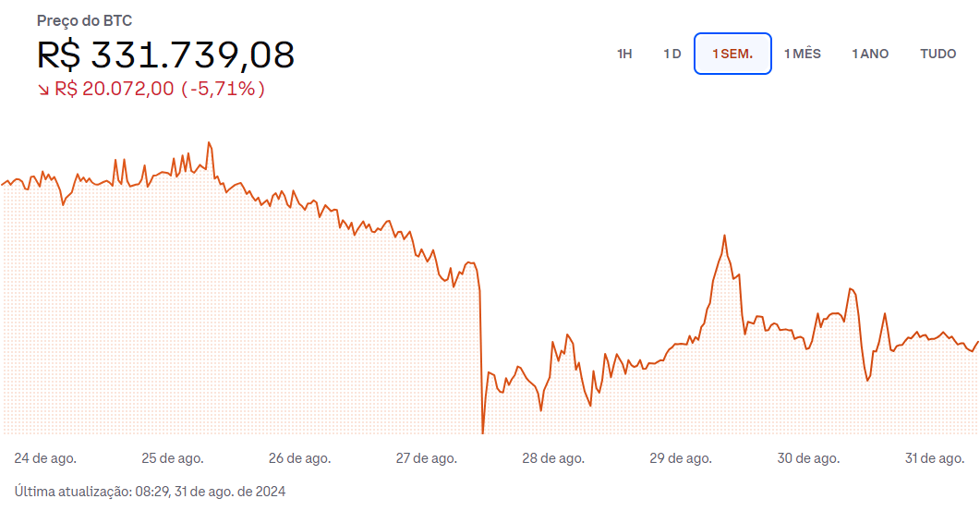Click the 31 de ago. date marker
Viewport: 980px width, 511px height.
click(x=935, y=458)
